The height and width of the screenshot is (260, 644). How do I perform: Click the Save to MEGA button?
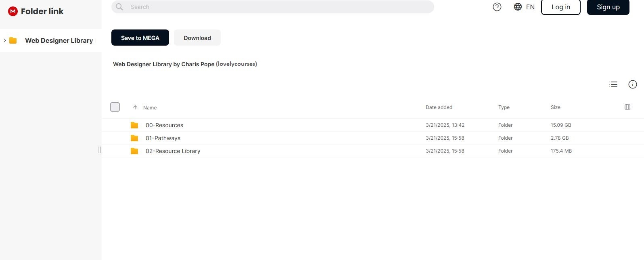pos(140,38)
